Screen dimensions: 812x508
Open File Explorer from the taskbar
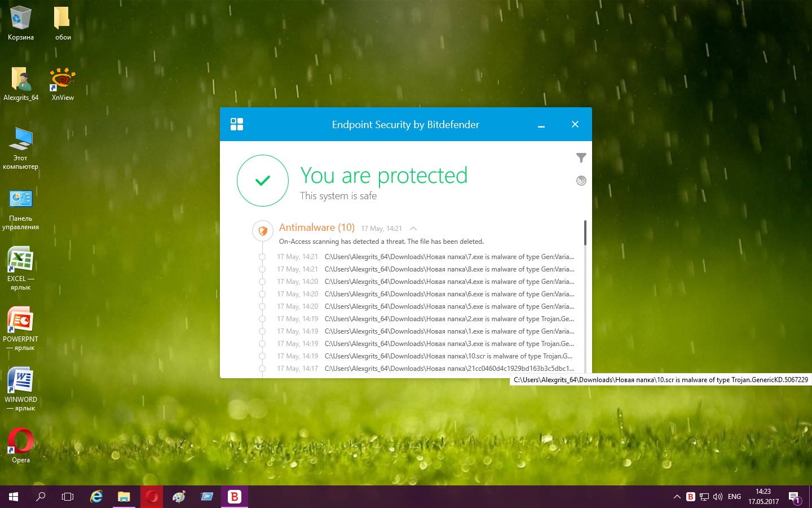tap(124, 497)
